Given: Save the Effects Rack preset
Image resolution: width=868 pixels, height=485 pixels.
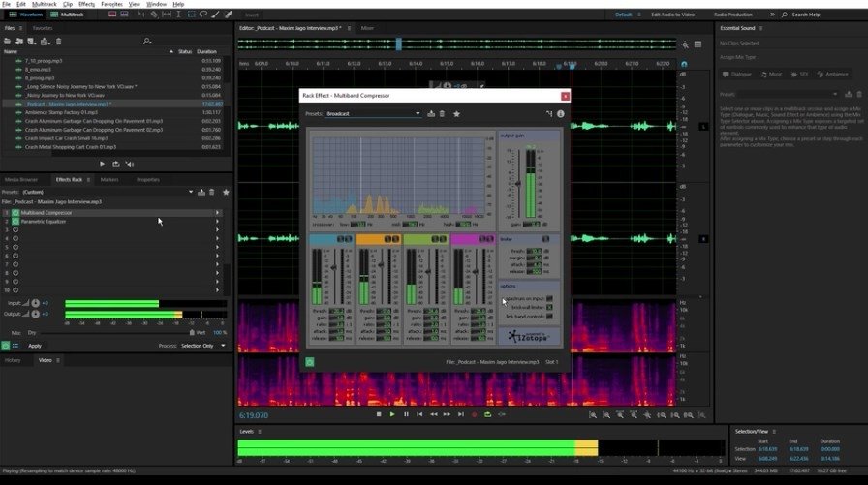Looking at the screenshot, I should coord(201,192).
